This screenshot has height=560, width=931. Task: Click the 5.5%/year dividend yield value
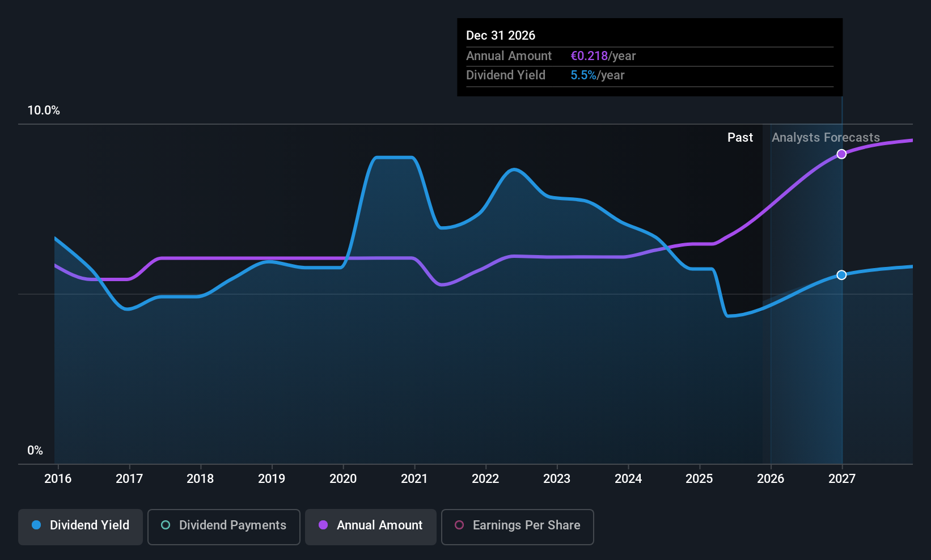click(597, 75)
